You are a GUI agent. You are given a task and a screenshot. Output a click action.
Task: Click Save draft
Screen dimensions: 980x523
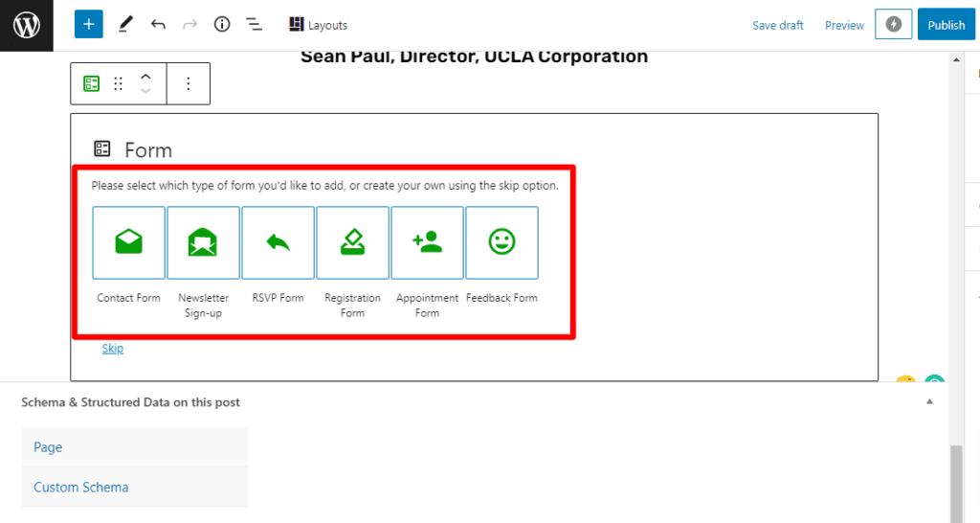777,25
